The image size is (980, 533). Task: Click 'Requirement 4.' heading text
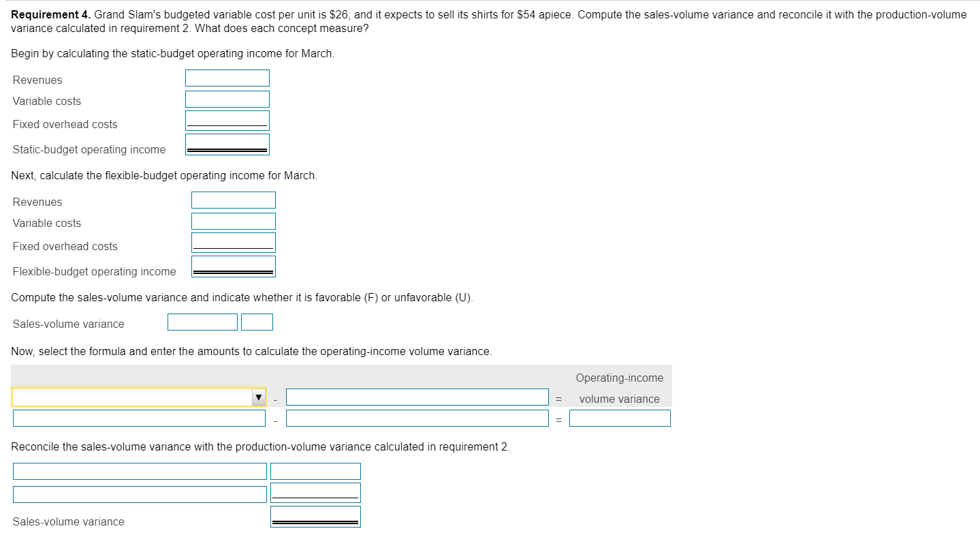(51, 14)
